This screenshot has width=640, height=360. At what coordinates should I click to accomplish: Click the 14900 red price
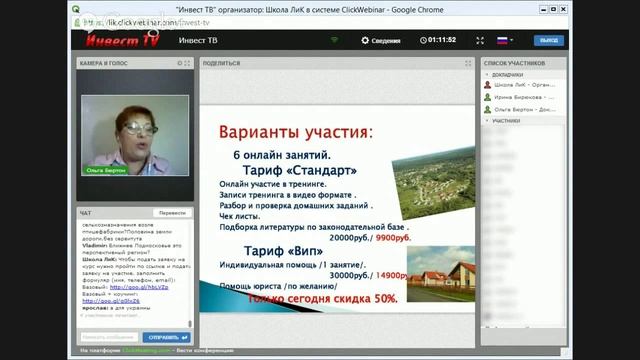[391, 276]
